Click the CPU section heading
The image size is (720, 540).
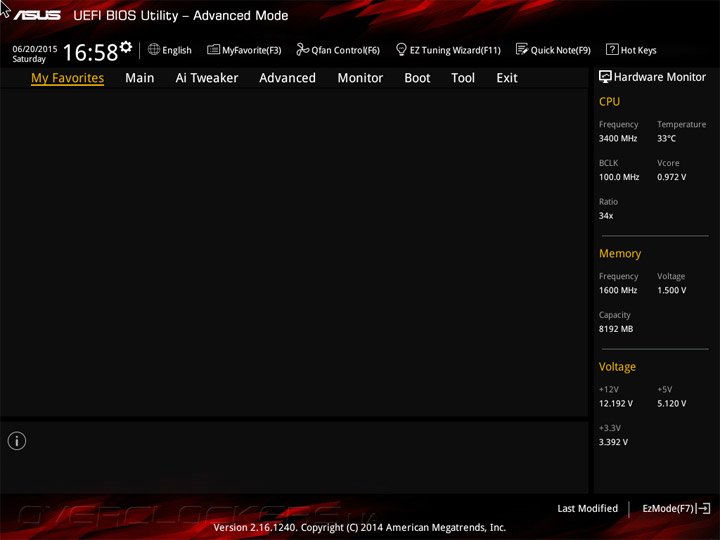coord(609,101)
